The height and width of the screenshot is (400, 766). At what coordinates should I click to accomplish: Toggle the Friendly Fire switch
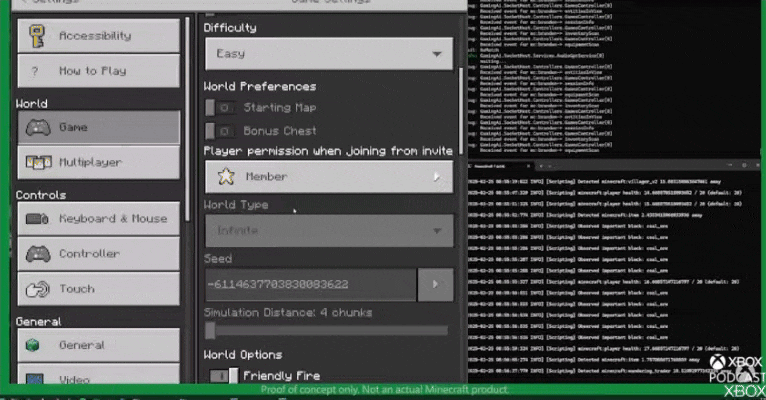(224, 376)
